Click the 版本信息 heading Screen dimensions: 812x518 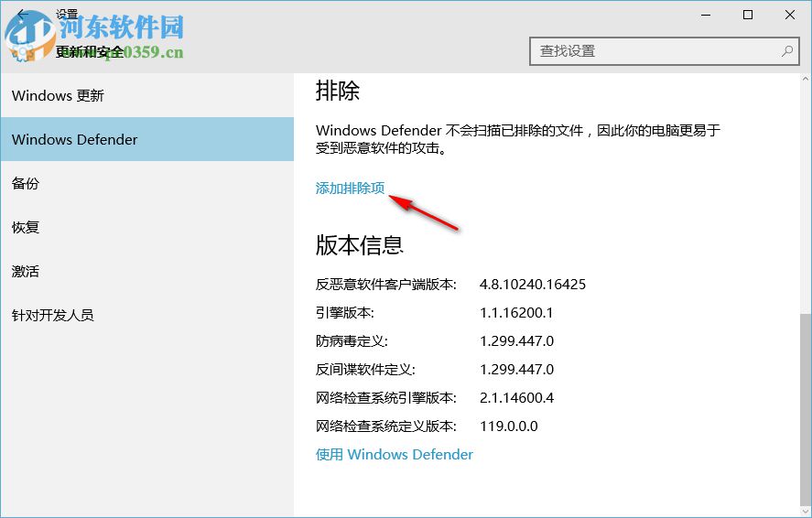pos(360,244)
